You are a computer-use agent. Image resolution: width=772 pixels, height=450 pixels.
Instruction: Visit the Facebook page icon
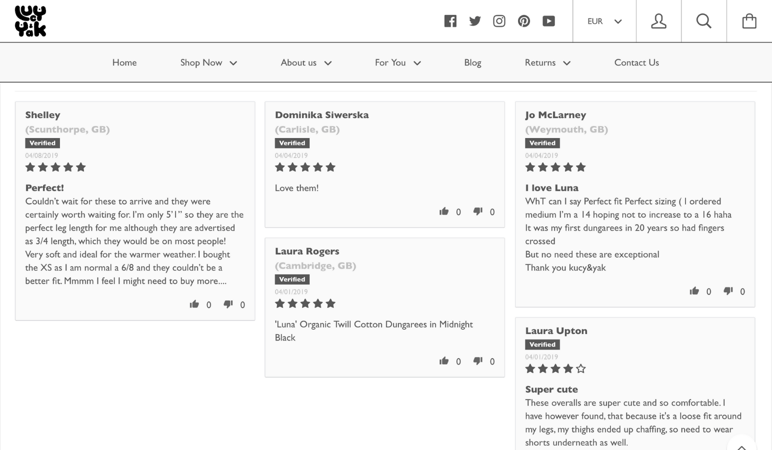pyautogui.click(x=450, y=21)
